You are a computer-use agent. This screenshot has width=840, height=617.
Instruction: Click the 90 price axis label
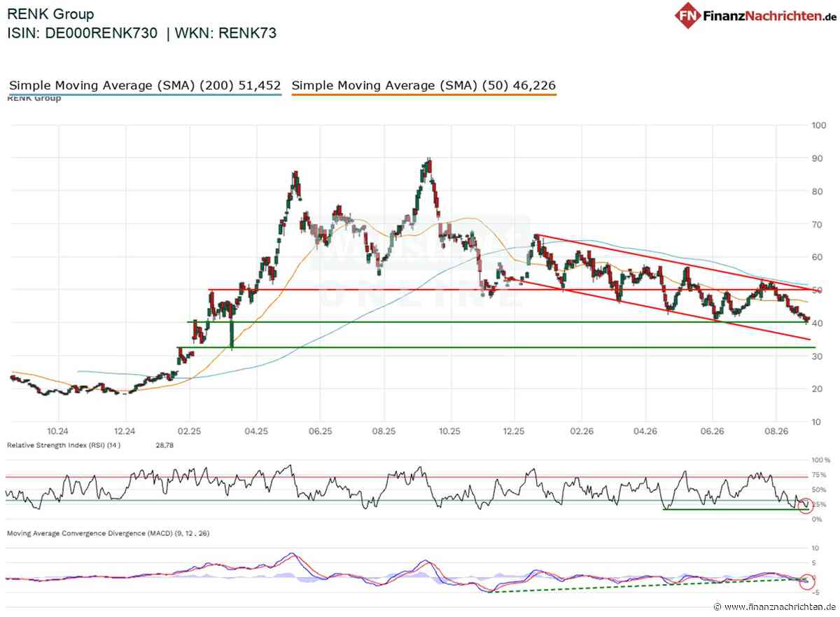[816, 158]
